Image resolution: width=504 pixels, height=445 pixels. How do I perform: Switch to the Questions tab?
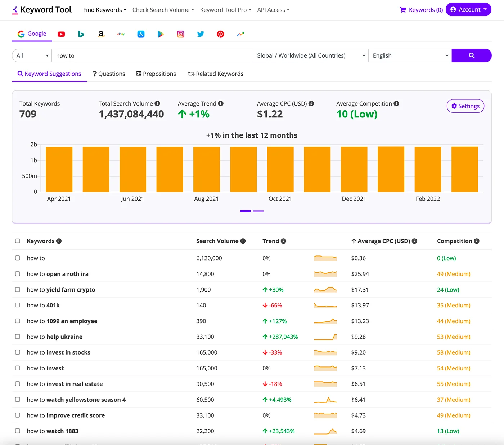109,74
